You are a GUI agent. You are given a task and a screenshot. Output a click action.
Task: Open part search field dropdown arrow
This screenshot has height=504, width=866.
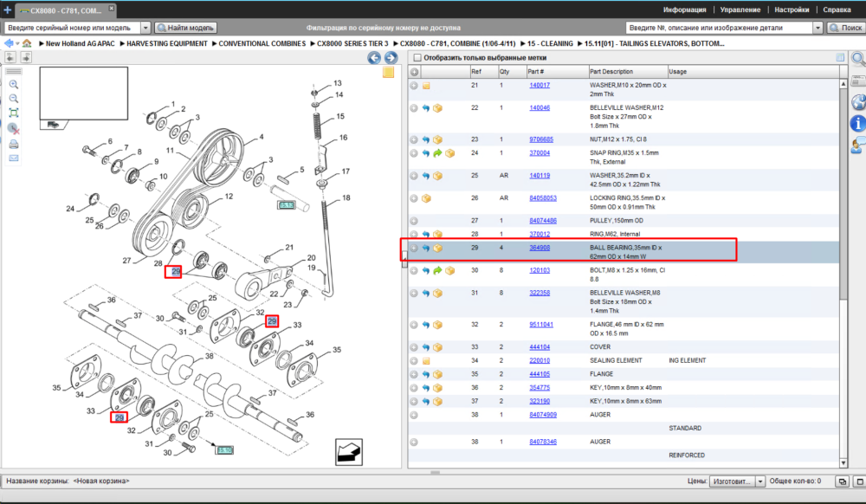(818, 28)
